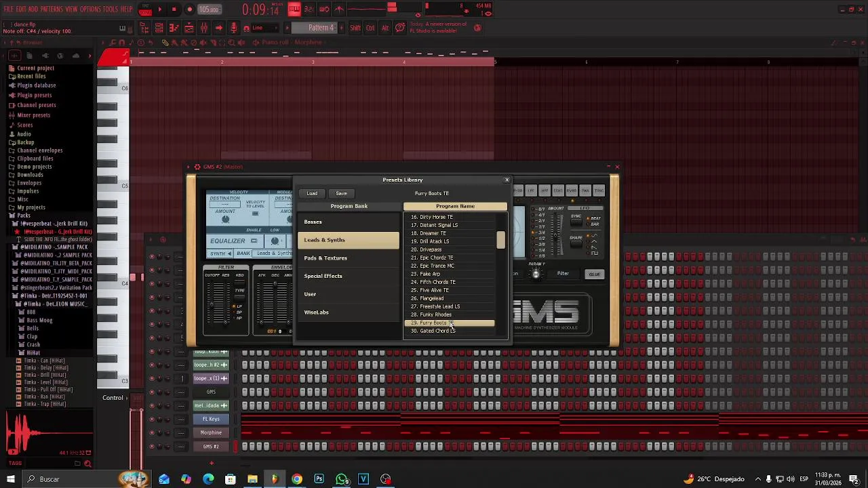The width and height of the screenshot is (868, 488).
Task: Select Special Effects program bank
Action: click(x=349, y=276)
